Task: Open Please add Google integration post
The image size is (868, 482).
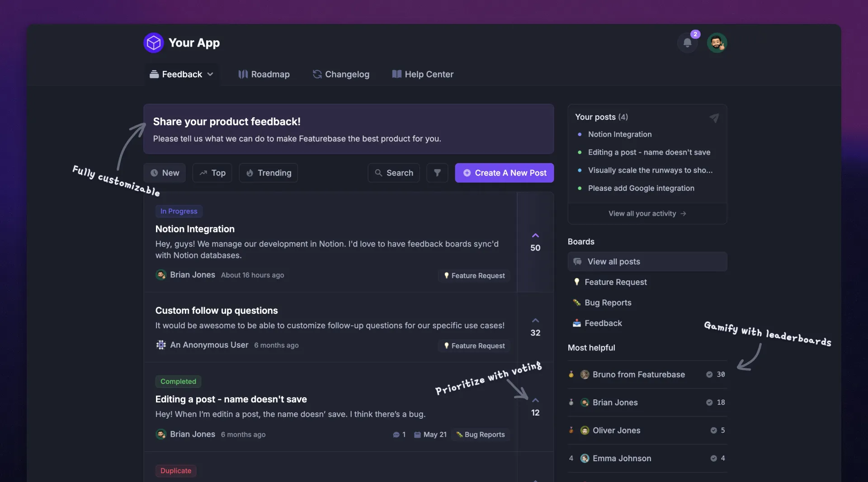Action: [x=641, y=188]
